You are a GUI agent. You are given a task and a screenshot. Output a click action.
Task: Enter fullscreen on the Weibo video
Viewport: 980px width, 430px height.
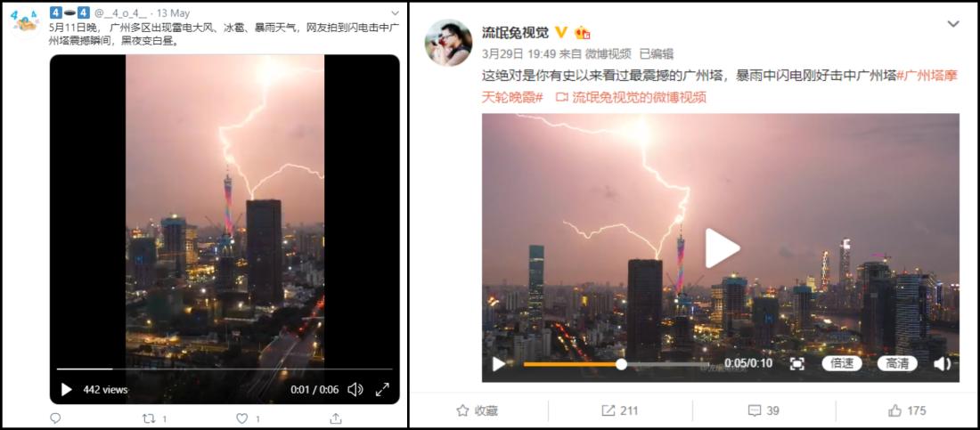pyautogui.click(x=796, y=364)
